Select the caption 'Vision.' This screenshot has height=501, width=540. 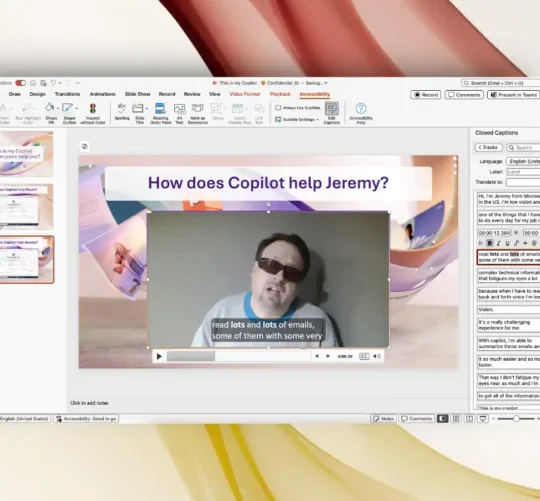point(509,309)
